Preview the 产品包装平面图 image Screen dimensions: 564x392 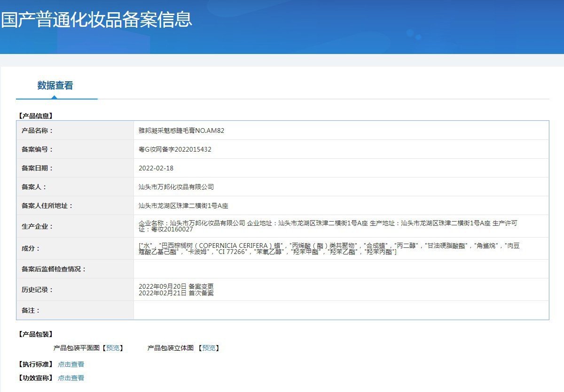pos(113,348)
